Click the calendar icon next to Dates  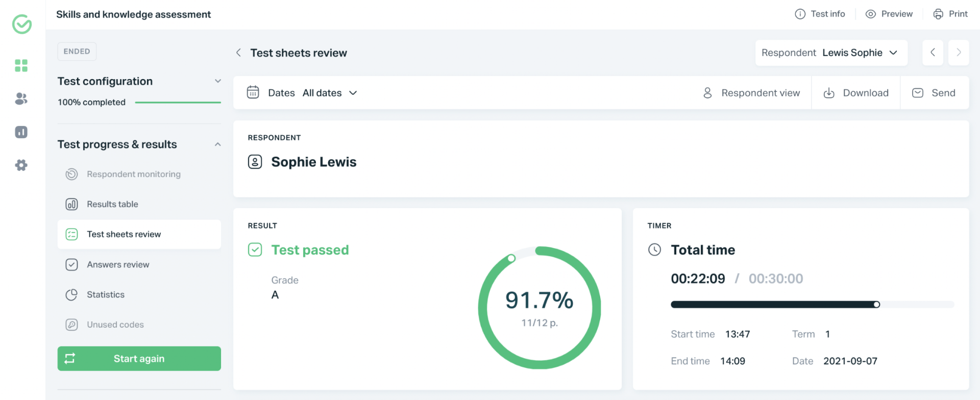coord(253,92)
